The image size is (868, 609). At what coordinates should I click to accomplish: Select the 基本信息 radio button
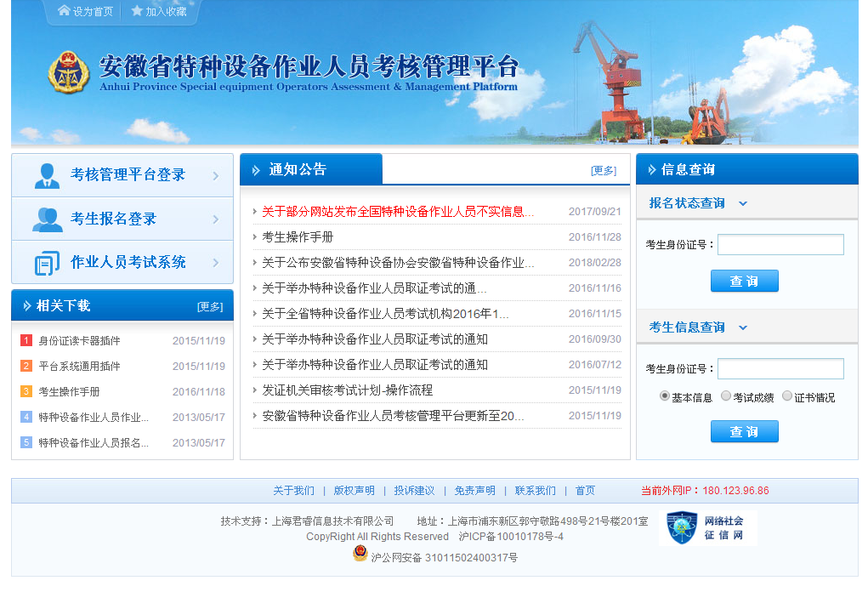click(x=665, y=396)
